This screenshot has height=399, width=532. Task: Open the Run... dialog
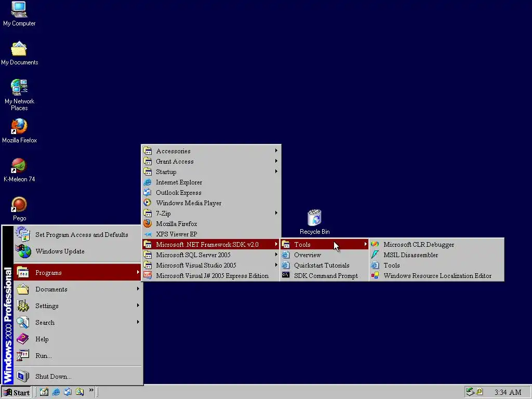78,355
